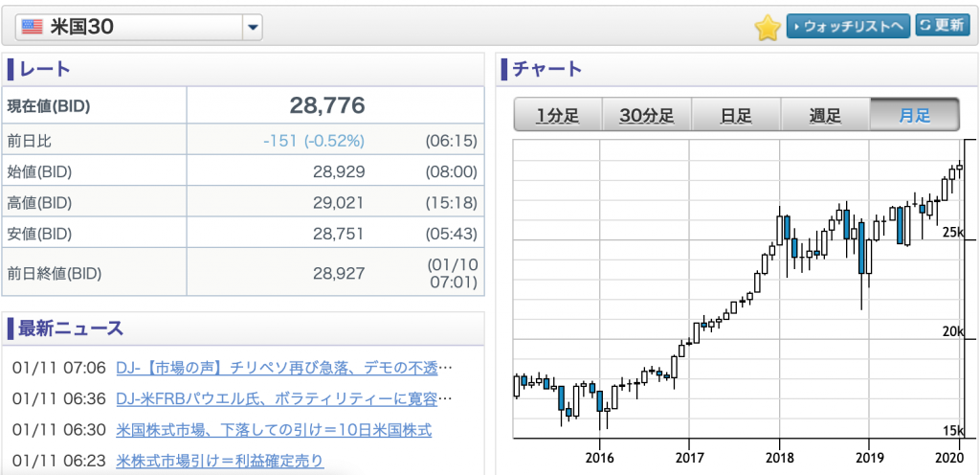Click the 01/11 07:06 news timestamp

click(x=59, y=368)
